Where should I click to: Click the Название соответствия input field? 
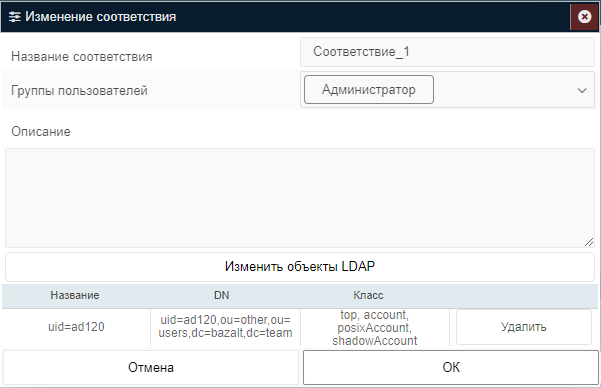tap(447, 52)
